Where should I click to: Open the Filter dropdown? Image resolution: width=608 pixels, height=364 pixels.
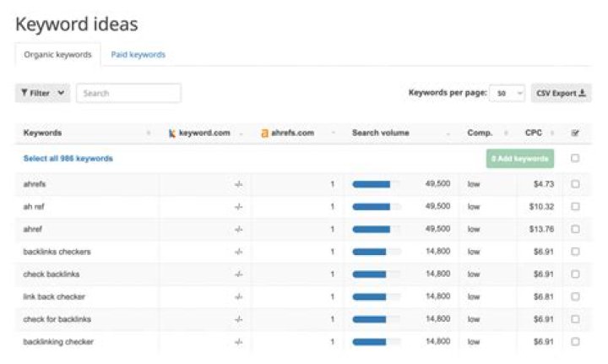coord(42,93)
